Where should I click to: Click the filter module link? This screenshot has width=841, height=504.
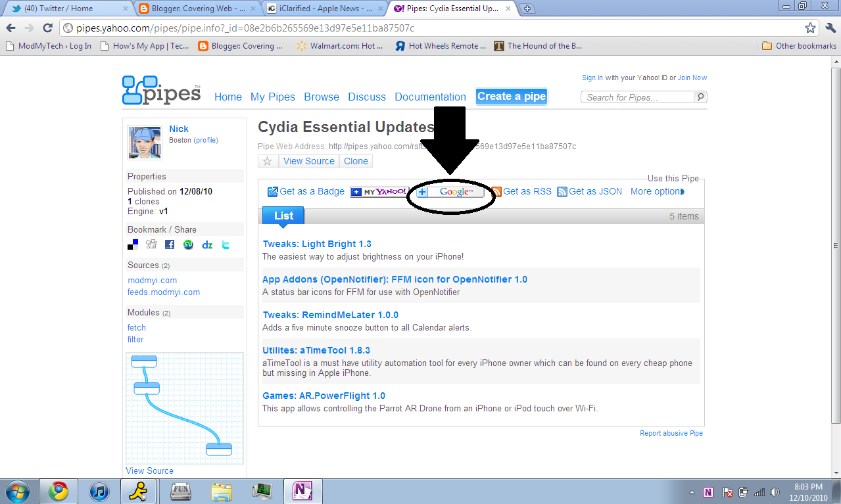(x=135, y=339)
